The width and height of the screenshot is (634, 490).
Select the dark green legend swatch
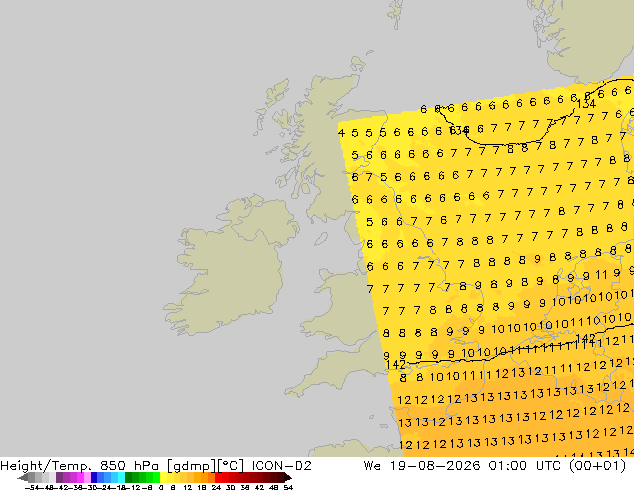[128, 477]
